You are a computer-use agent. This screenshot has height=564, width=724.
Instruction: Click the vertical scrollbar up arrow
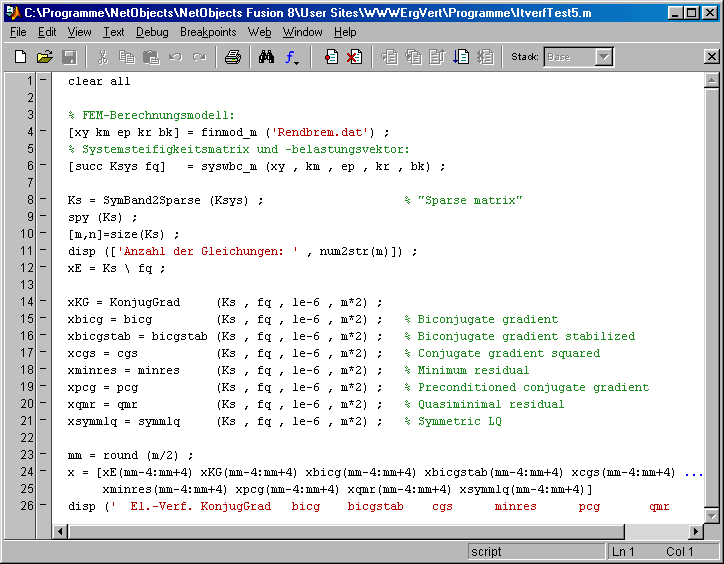711,81
